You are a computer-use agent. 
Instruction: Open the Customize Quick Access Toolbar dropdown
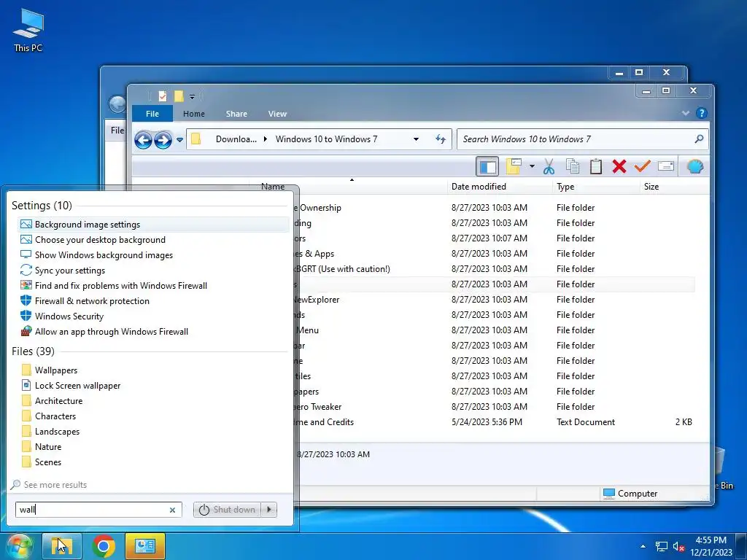click(192, 97)
